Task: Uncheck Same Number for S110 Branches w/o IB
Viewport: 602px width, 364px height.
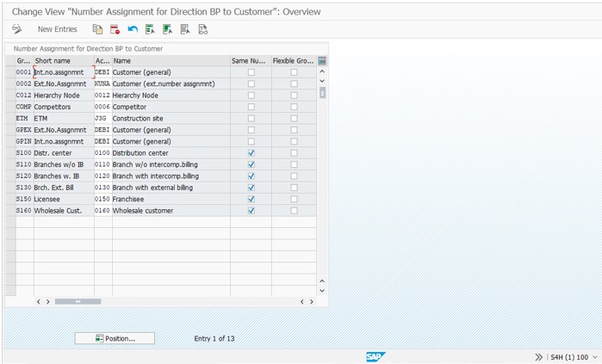Action: click(x=251, y=164)
